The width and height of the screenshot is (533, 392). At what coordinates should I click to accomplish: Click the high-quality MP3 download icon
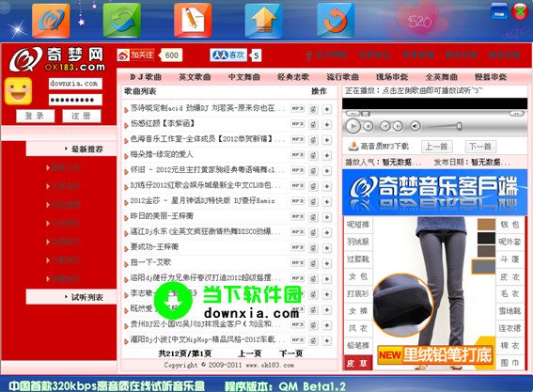pyautogui.click(x=353, y=147)
